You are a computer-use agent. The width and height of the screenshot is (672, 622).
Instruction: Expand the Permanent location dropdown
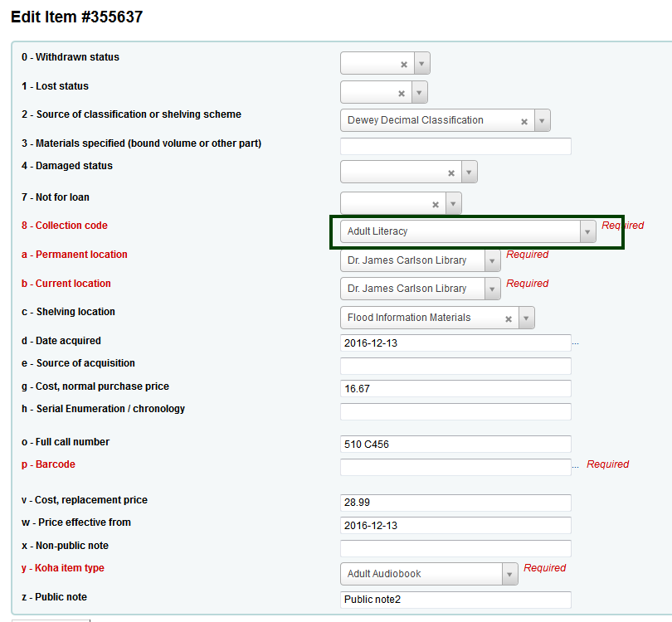coord(492,260)
